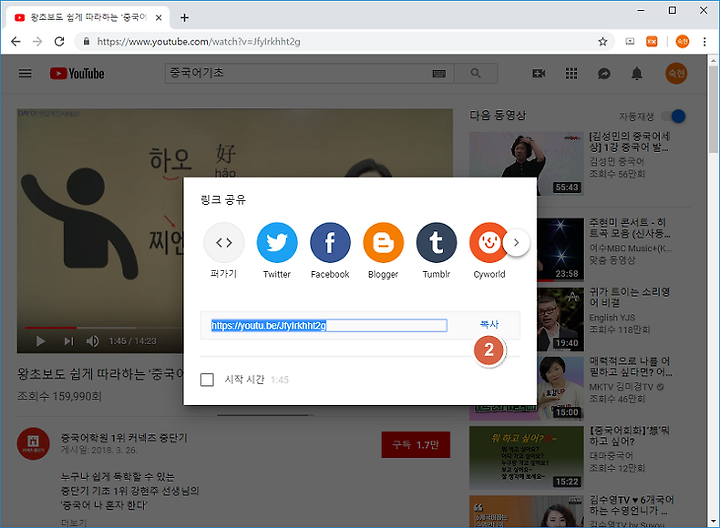Image resolution: width=720 pixels, height=528 pixels.
Task: Expand description with 더보기
Action: [x=73, y=523]
